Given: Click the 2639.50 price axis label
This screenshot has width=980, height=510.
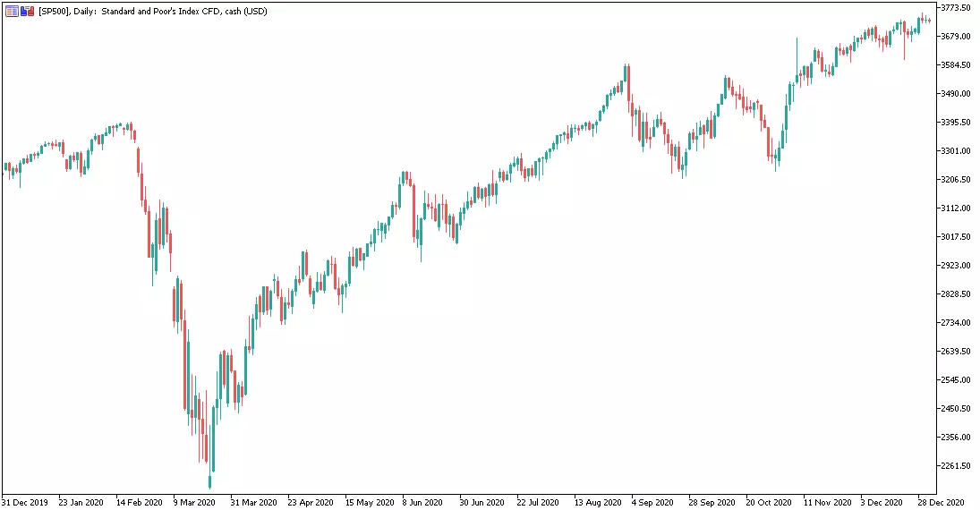Looking at the screenshot, I should coord(956,352).
